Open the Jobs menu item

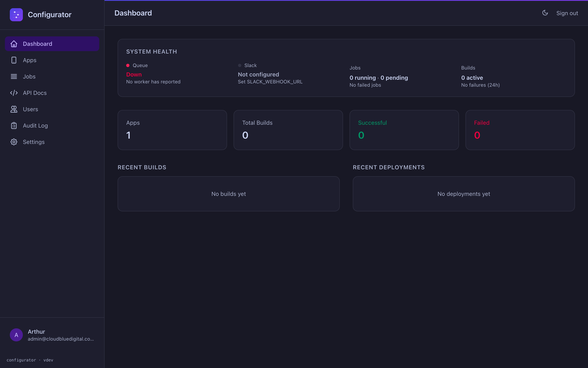[52, 76]
